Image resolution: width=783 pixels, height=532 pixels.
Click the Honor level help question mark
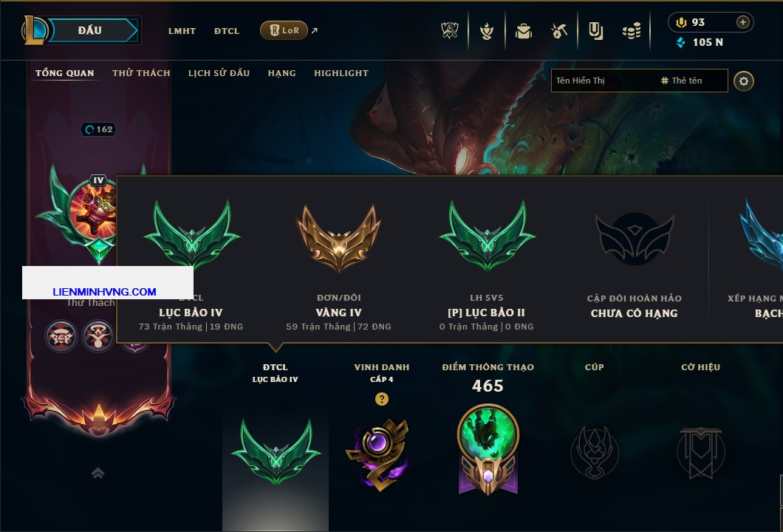coord(381,398)
